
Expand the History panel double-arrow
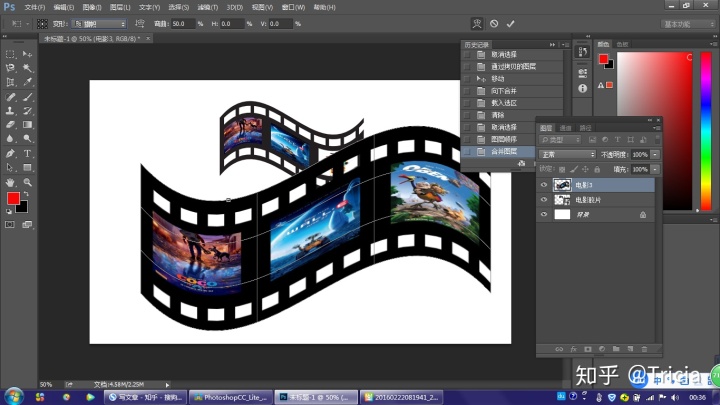coord(552,45)
